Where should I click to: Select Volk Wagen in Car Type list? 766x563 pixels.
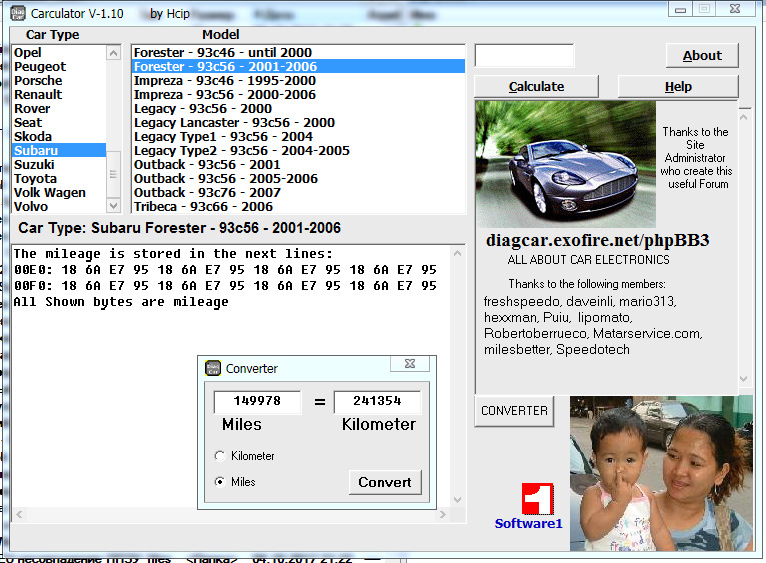tap(59, 193)
